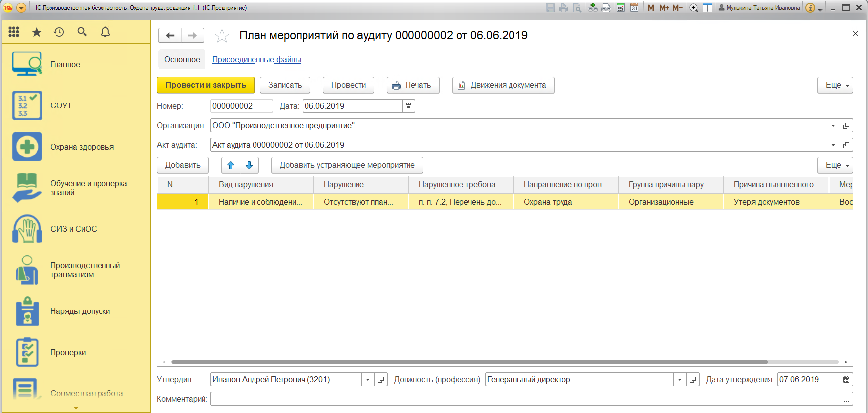Open Утвердил person record button
This screenshot has width=868, height=413.
point(381,380)
